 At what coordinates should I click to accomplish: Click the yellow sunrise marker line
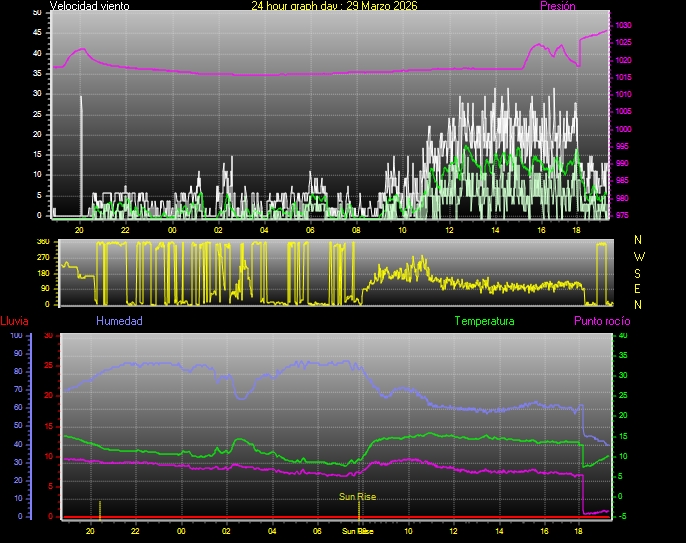(x=359, y=509)
